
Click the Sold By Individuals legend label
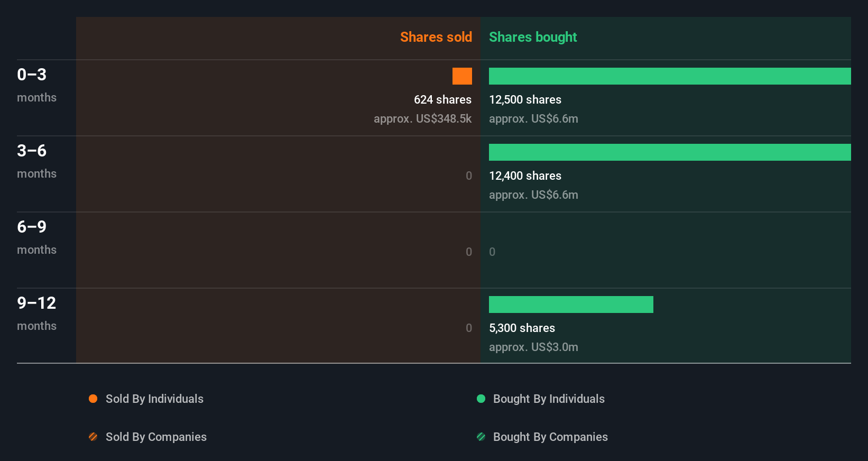point(154,399)
